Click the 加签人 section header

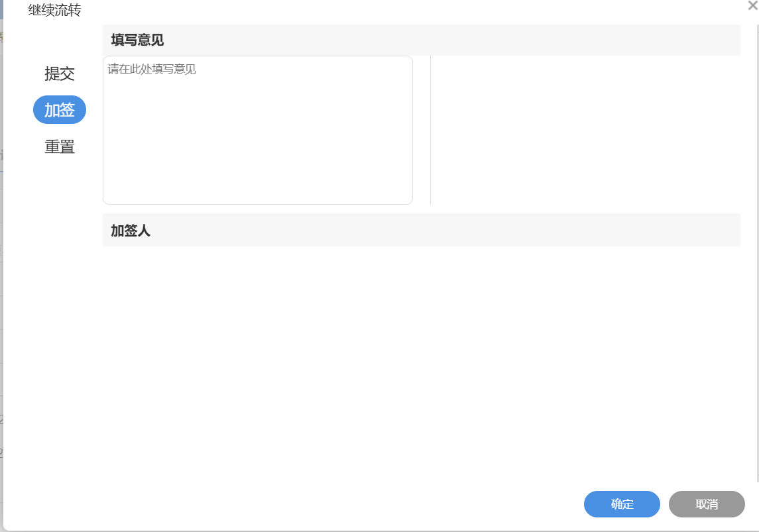[x=131, y=231]
